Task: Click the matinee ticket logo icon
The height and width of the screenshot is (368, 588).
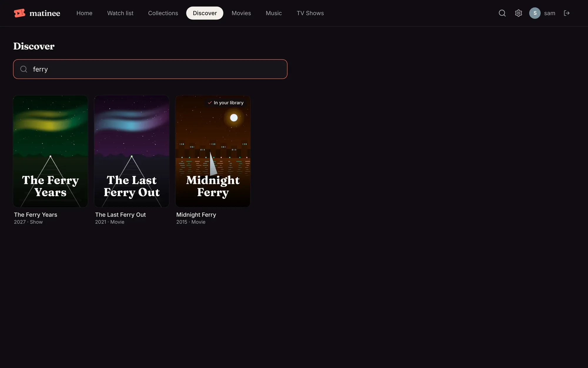Action: pyautogui.click(x=20, y=13)
